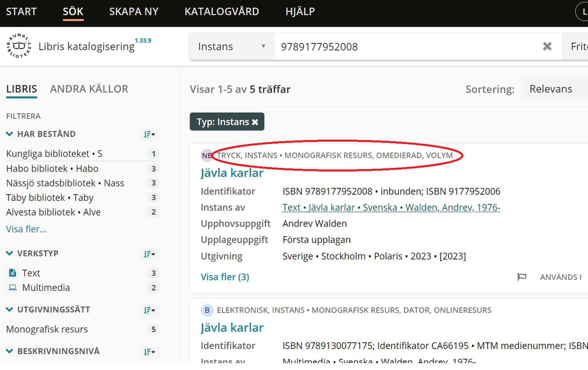Clear the search field with the X icon
Viewport: 588px width, 370px height.
click(x=547, y=46)
